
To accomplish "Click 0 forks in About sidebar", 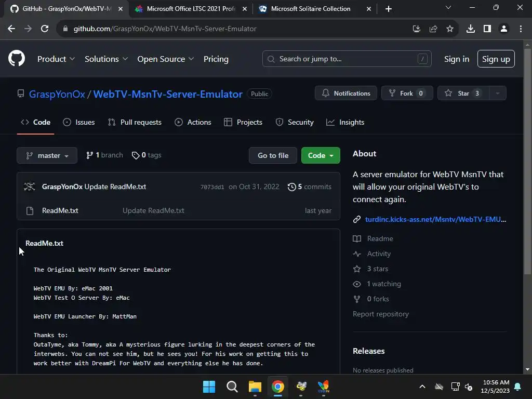I will tap(371, 299).
